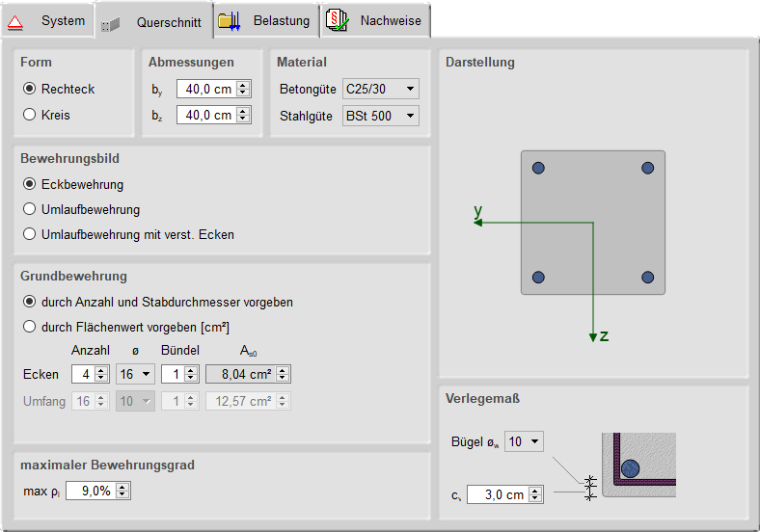Expand the Stahlgüte BSt 500 dropdown
760x532 pixels.
coord(411,116)
